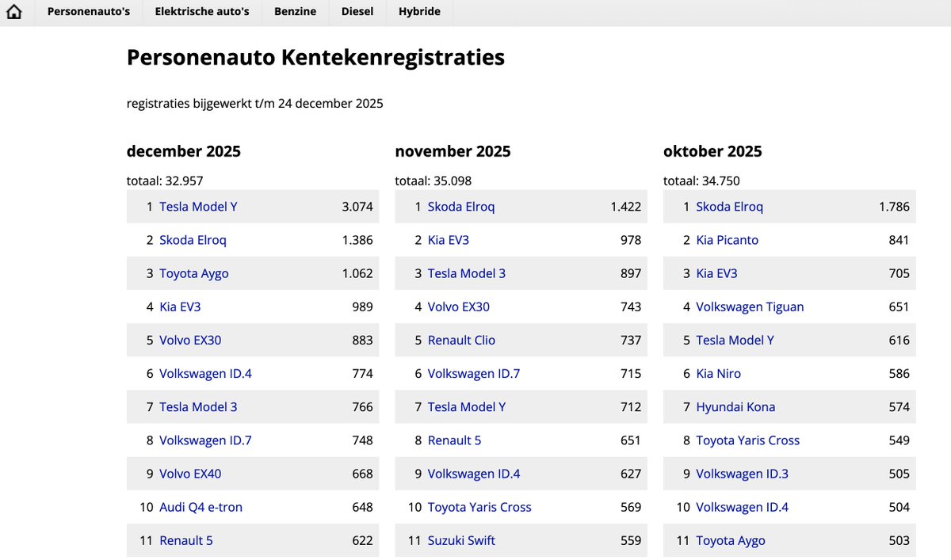The width and height of the screenshot is (951, 560).
Task: Open Kia EV3 link under oktober 2025
Action: tap(716, 273)
